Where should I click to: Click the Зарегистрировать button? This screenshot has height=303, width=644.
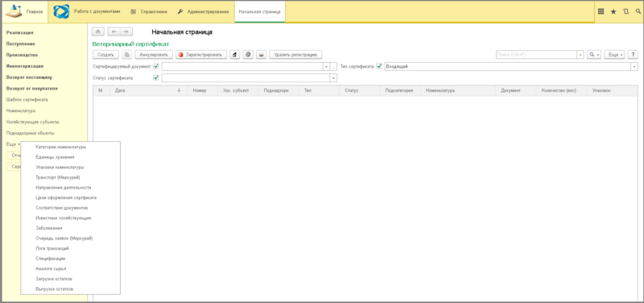point(200,54)
